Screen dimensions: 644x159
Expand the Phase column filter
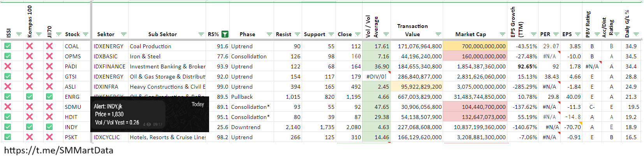(269, 34)
